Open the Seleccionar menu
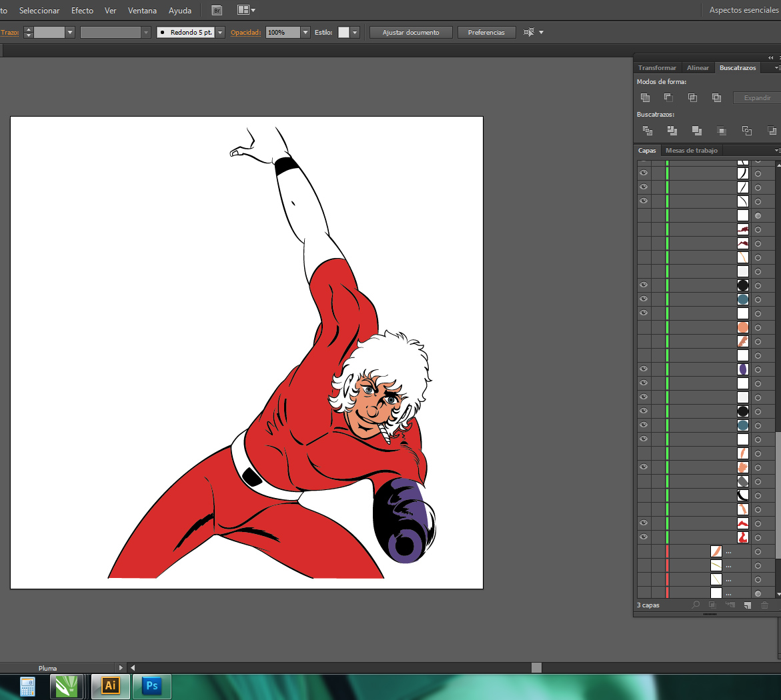Viewport: 781px width, 700px height. tap(39, 11)
